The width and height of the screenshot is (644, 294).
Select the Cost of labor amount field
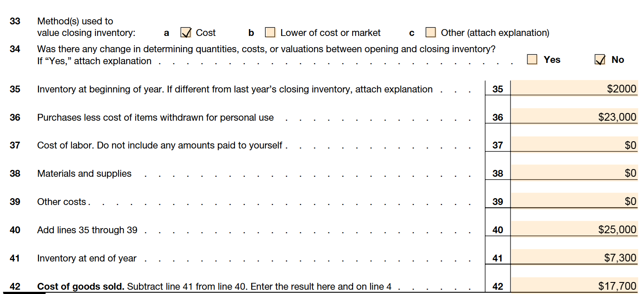click(574, 145)
